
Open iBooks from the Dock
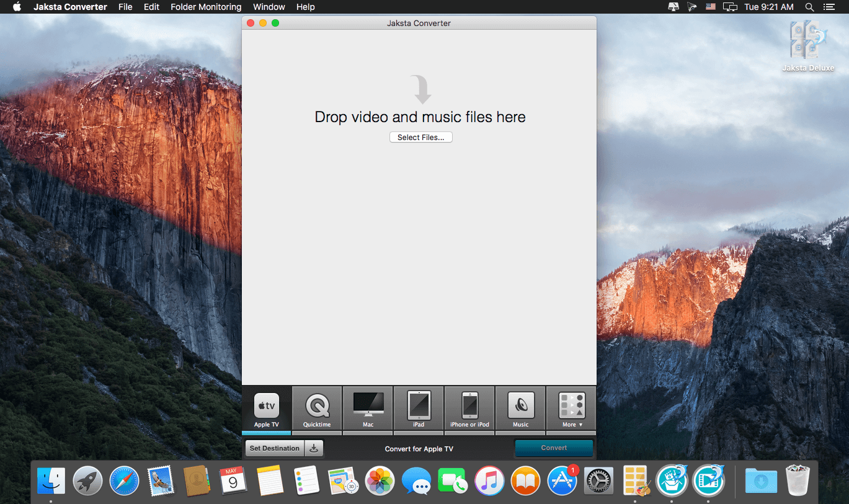tap(526, 481)
